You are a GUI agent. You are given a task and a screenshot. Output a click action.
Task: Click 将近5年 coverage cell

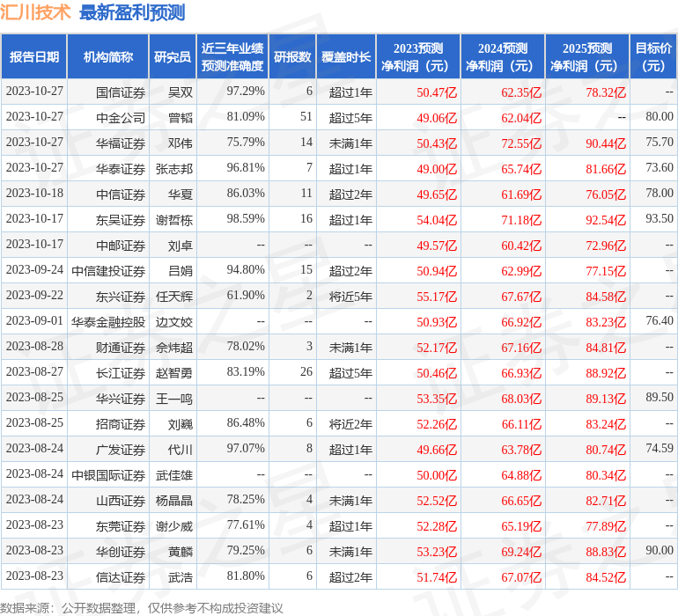[x=350, y=296]
